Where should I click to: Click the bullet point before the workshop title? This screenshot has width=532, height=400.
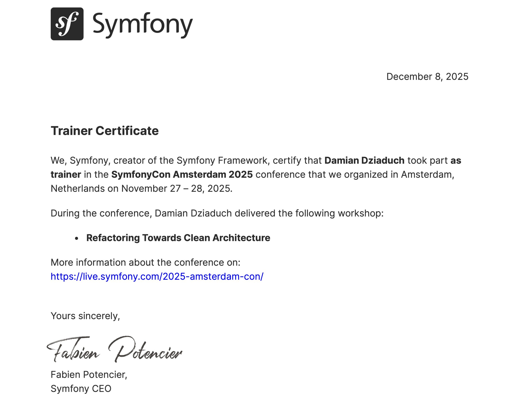(76, 238)
